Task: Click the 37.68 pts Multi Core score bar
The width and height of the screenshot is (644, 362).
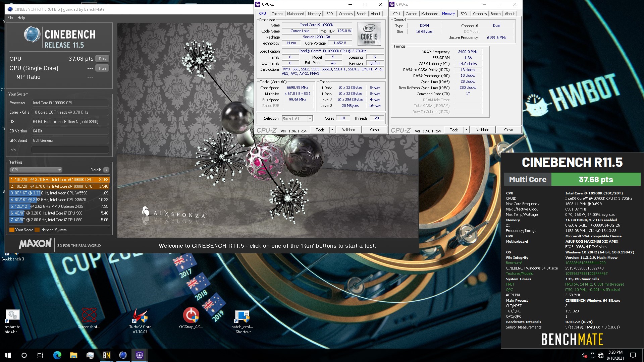Action: click(596, 180)
